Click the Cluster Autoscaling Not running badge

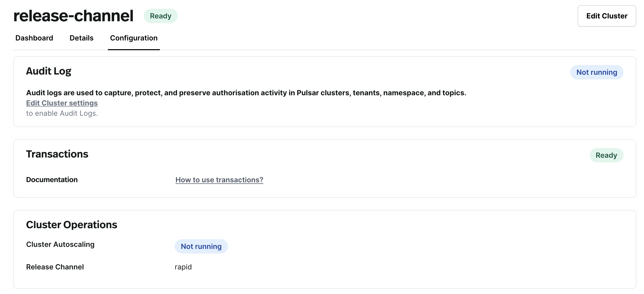[x=201, y=246]
